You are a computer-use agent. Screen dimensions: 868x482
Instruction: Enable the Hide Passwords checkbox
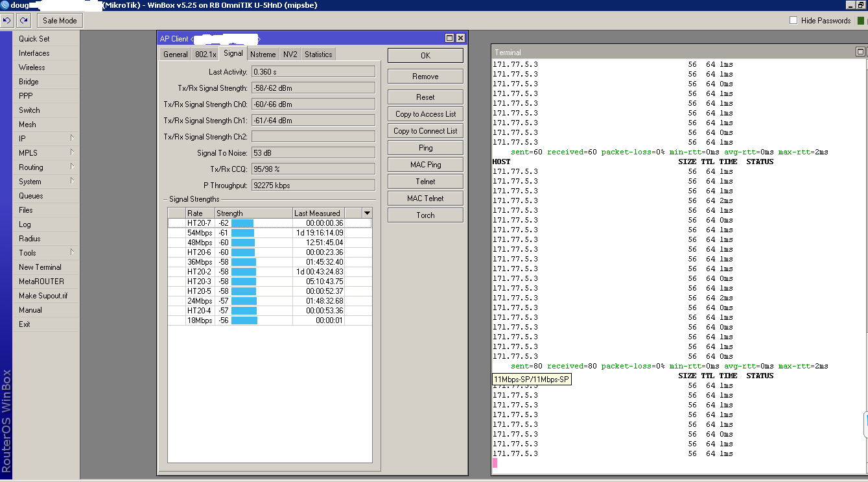click(793, 21)
